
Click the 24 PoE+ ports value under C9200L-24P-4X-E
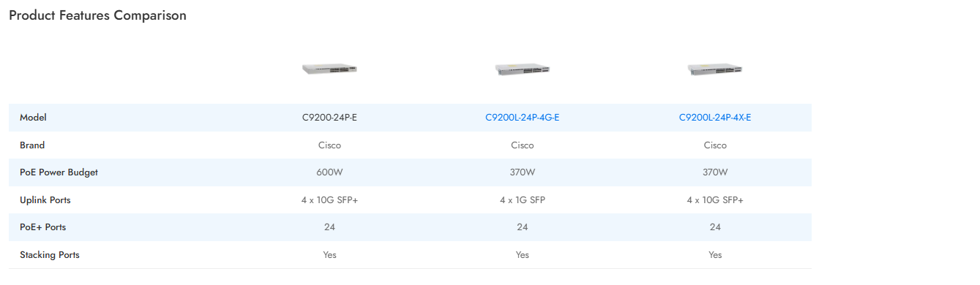pyautogui.click(x=715, y=227)
